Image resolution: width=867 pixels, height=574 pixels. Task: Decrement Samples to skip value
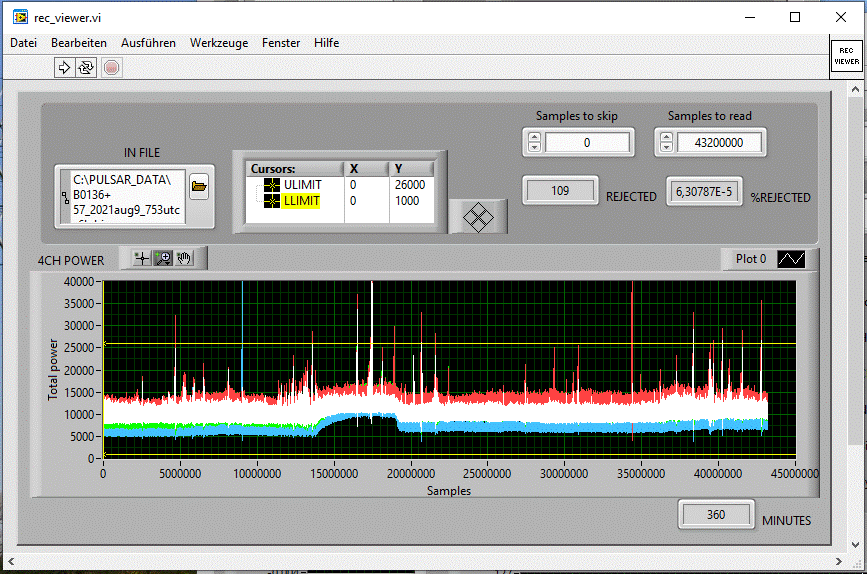534,147
